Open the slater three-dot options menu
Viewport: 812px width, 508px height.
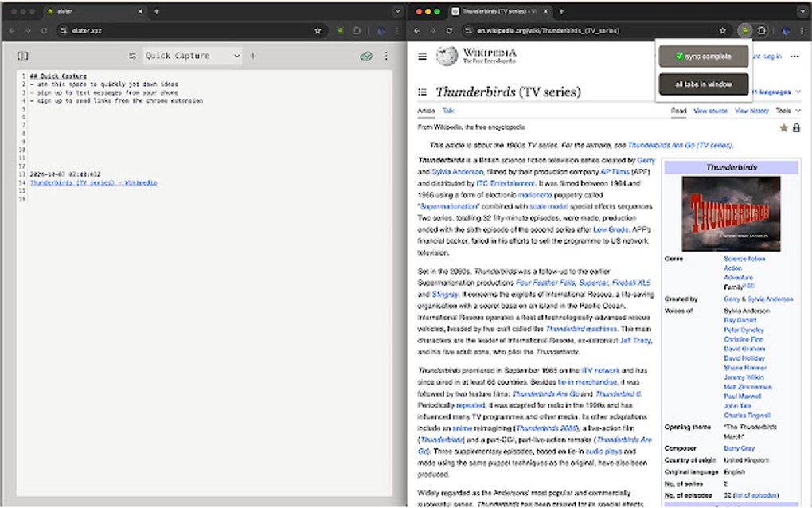click(x=386, y=56)
